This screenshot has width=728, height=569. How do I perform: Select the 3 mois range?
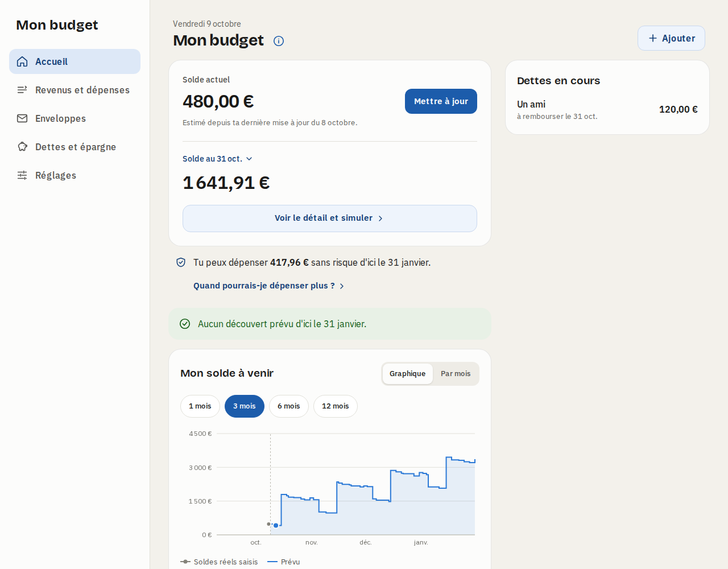[x=245, y=406]
